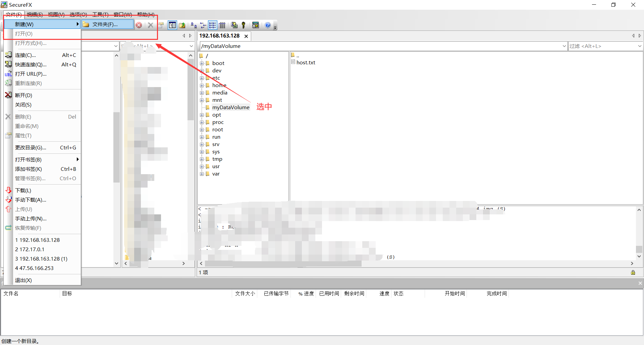Click the lock icon in status bar
Screen dimensions: 644x345
(633, 272)
